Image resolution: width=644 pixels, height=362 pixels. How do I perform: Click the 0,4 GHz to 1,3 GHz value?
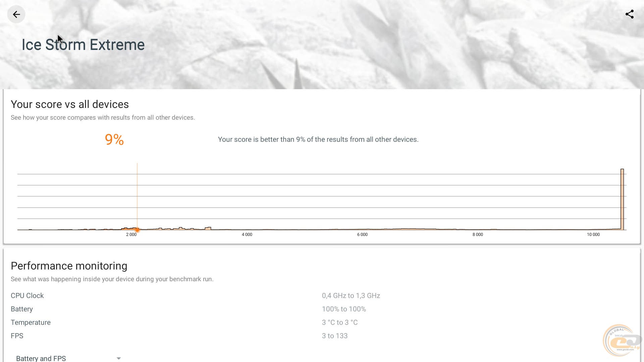(x=351, y=296)
